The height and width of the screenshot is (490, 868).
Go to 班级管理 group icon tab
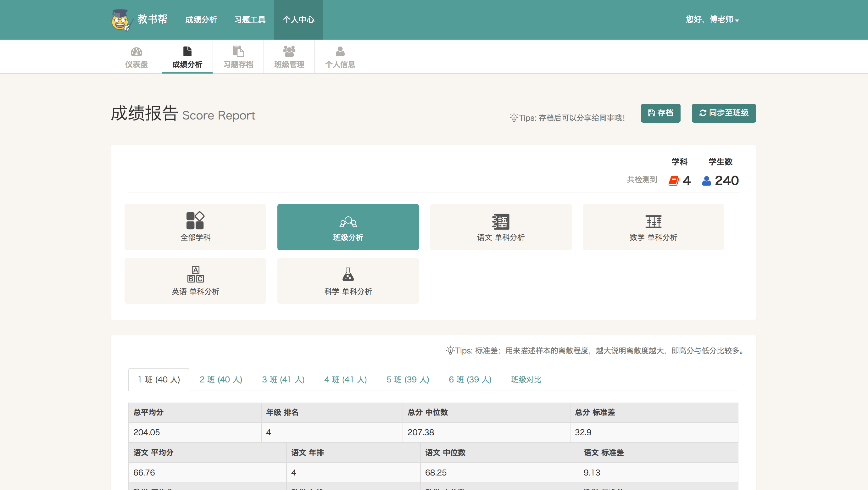click(289, 57)
